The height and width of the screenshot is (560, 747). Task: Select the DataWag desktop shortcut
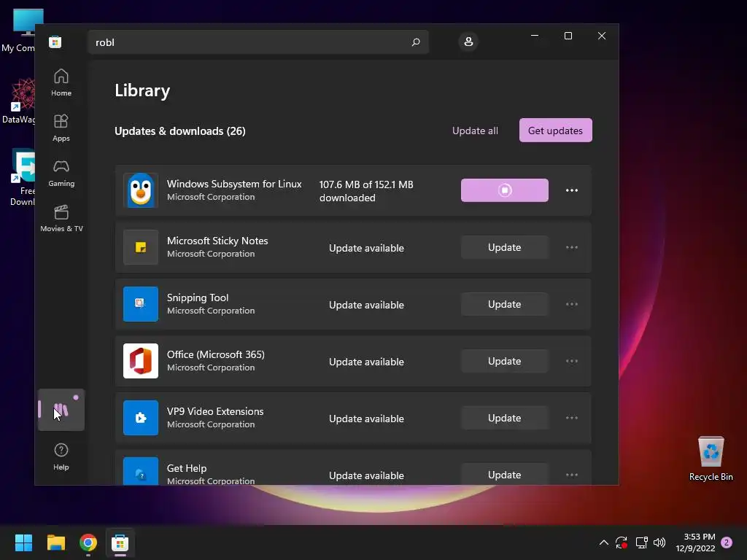19,101
